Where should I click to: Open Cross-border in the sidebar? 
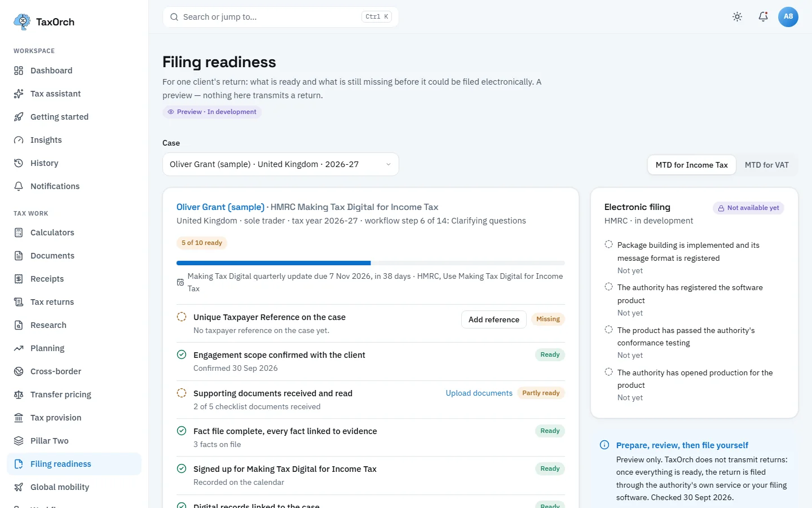point(74,371)
